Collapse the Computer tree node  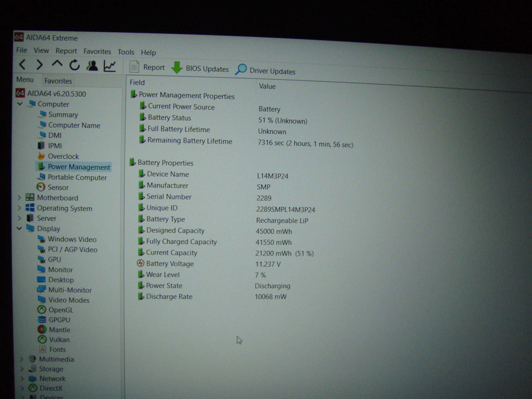tap(20, 104)
